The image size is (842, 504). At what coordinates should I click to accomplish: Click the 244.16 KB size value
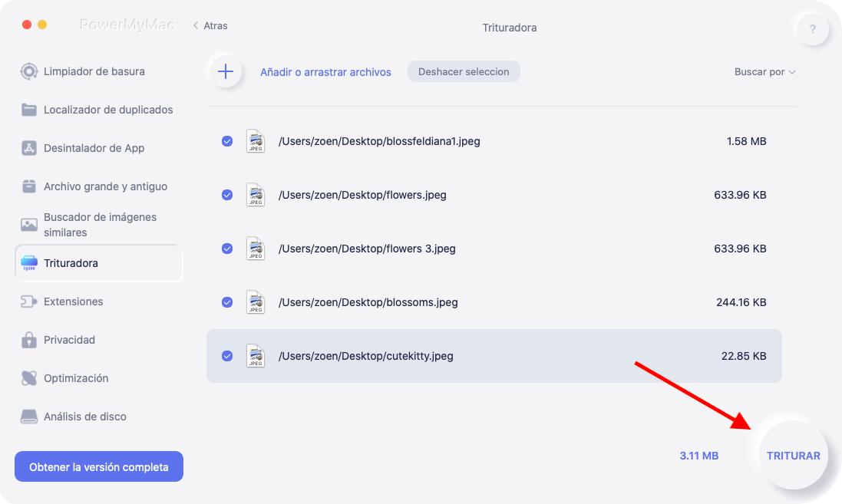[x=741, y=302]
